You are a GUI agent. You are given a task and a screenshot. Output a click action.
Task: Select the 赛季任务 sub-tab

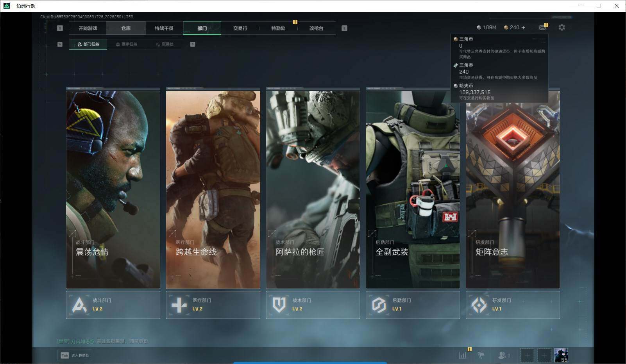coord(127,44)
